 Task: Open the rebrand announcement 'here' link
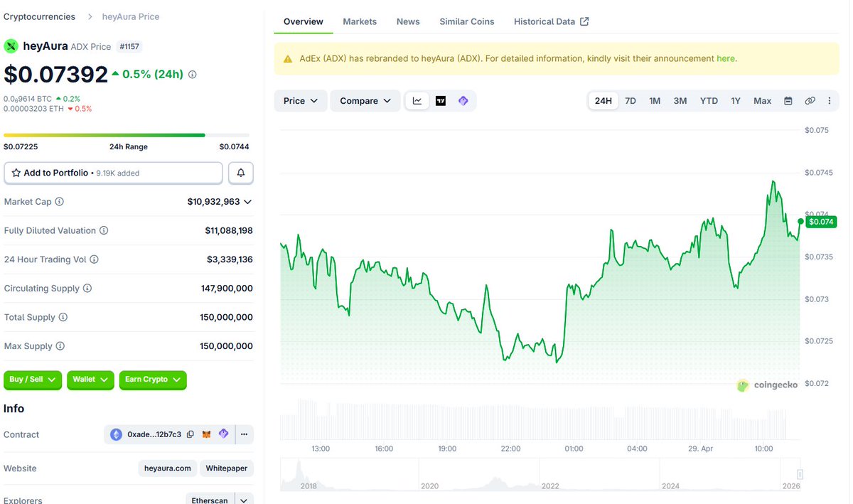pos(726,59)
